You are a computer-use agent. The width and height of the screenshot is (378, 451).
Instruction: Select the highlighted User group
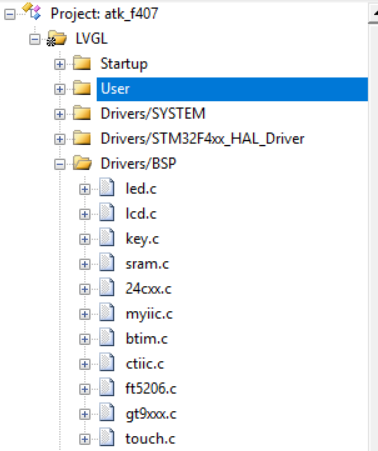point(232,89)
